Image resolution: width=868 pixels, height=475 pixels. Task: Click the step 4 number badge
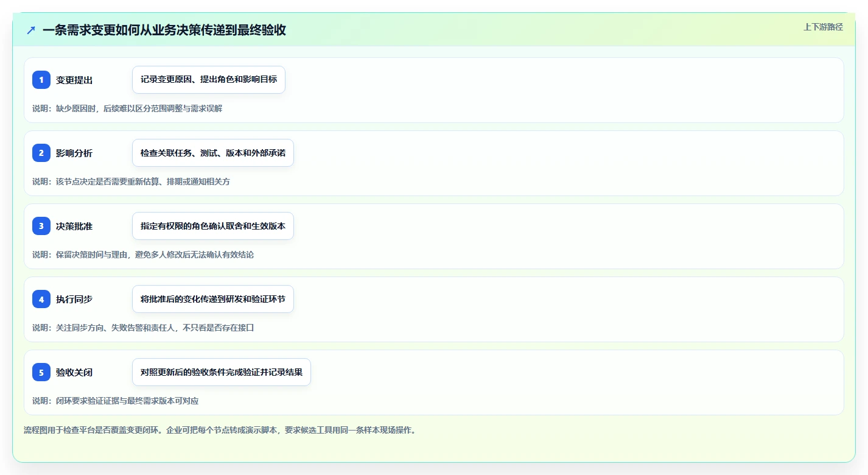point(41,299)
